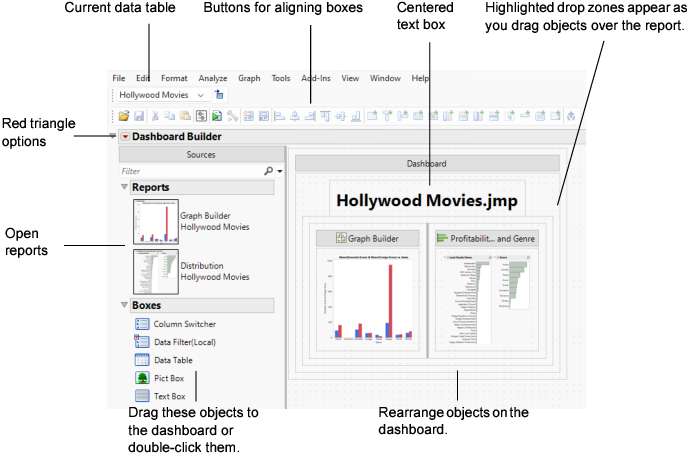Viewport: 693px width, 463px height.
Task: Align boxes to vertical middle
Action: tap(340, 116)
